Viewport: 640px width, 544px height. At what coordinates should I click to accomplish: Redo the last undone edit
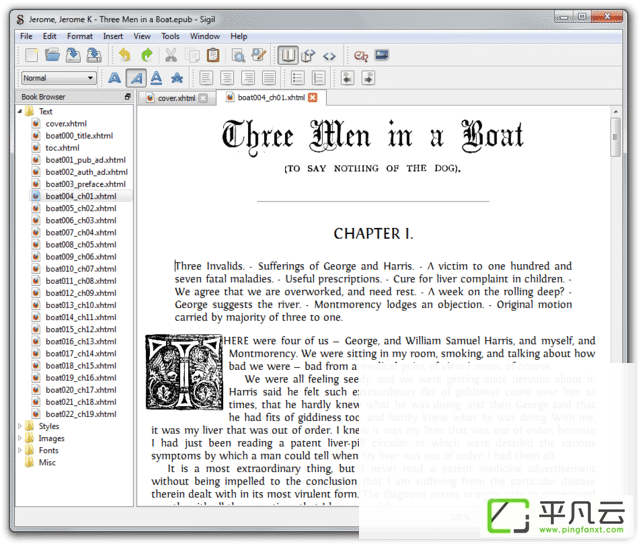147,55
